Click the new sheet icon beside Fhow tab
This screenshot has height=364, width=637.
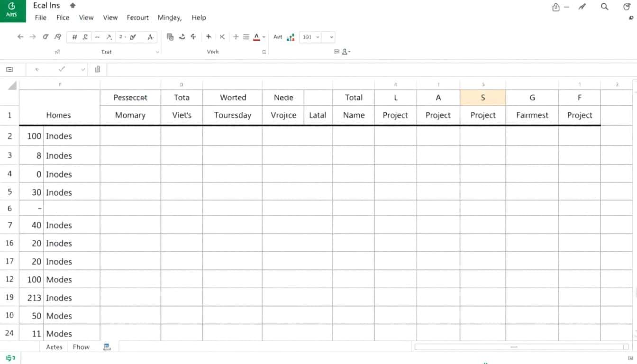point(107,347)
